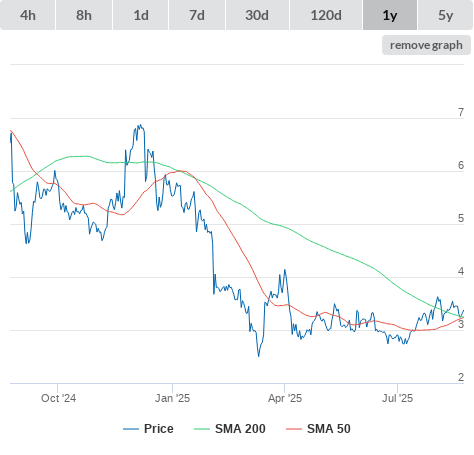
Task: Click the y-axis value 7 label
Action: tap(461, 113)
